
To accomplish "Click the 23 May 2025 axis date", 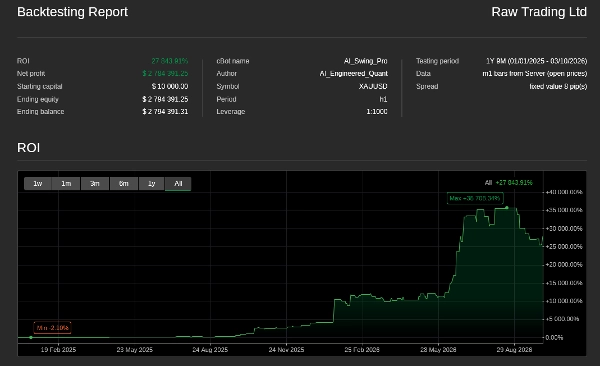I will click(134, 350).
